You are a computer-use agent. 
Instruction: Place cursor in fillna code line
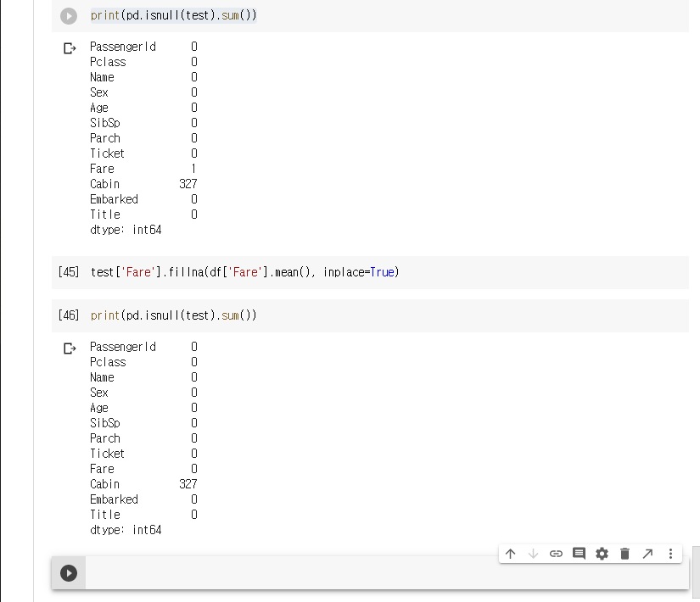point(244,272)
